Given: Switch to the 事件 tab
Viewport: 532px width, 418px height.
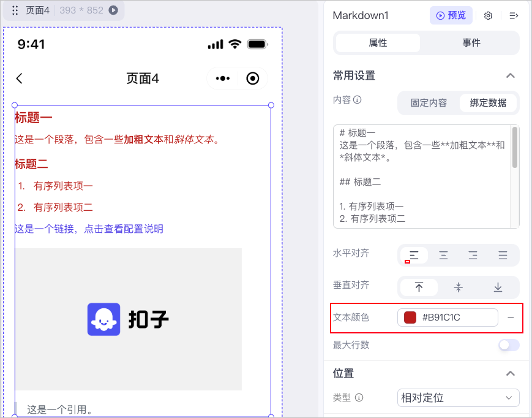Looking at the screenshot, I should [471, 43].
